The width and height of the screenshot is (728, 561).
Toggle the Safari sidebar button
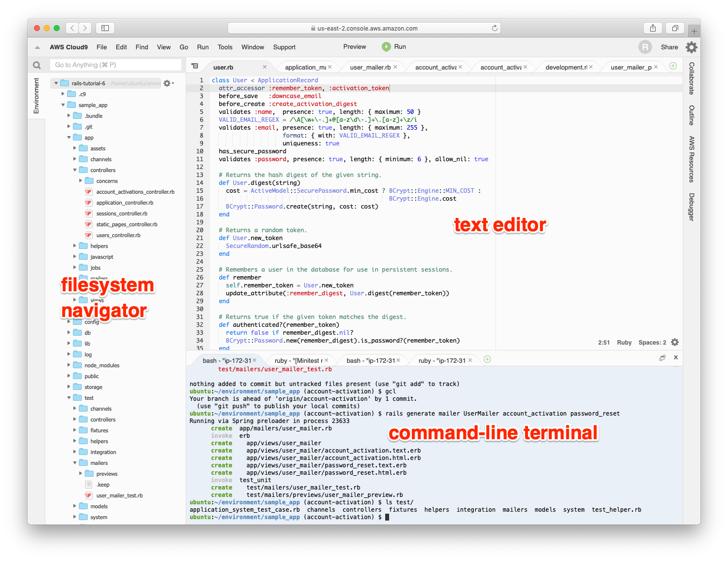coord(105,28)
